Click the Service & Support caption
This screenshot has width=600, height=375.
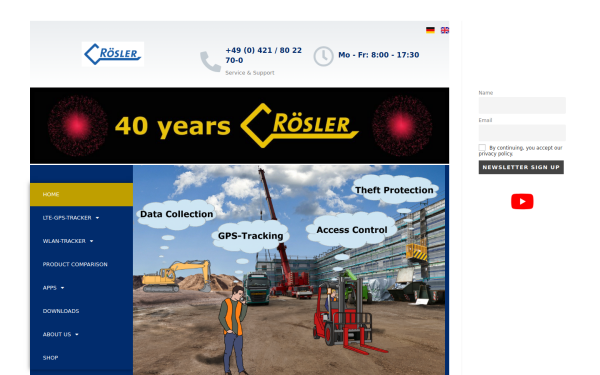point(249,73)
